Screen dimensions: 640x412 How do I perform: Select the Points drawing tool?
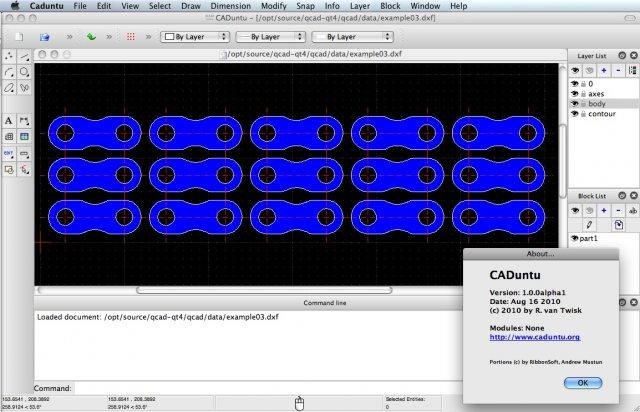(9, 56)
